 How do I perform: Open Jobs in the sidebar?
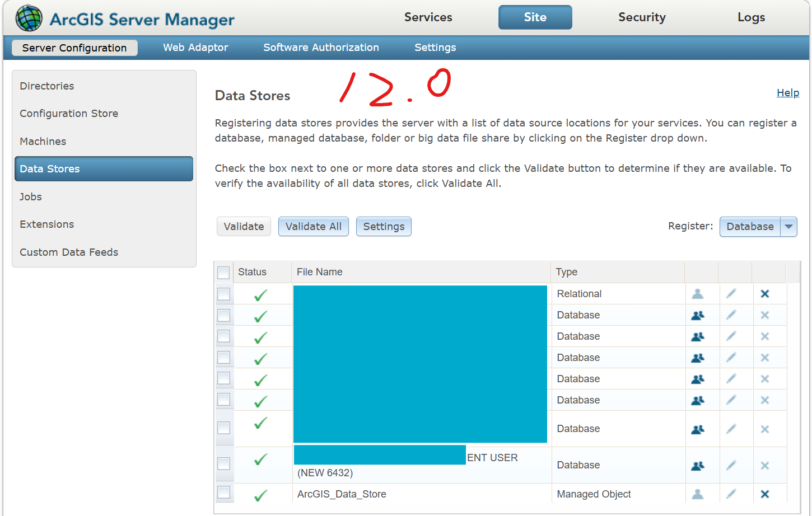[x=31, y=197]
